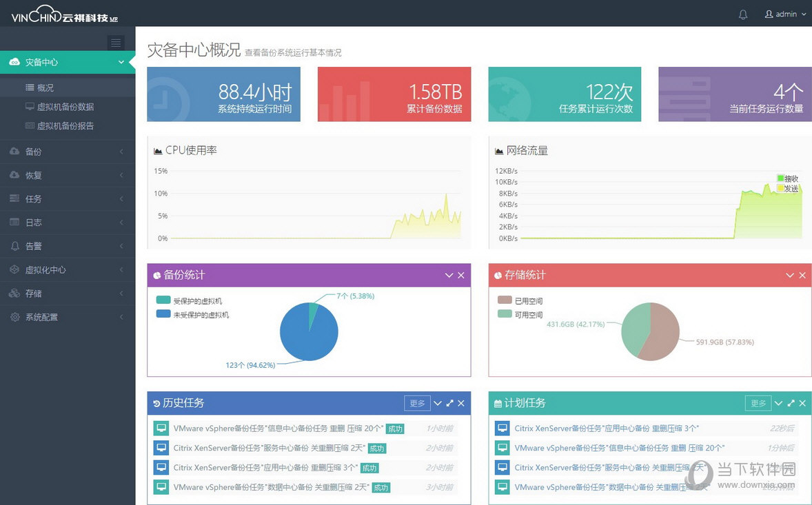Viewport: 812px width, 505px height.
Task: Click the yellow 发送 legend swatch
Action: [780, 188]
